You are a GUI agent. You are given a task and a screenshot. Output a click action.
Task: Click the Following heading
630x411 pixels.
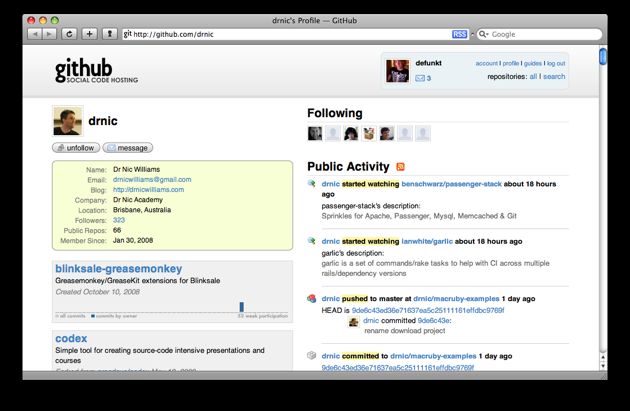click(x=335, y=113)
